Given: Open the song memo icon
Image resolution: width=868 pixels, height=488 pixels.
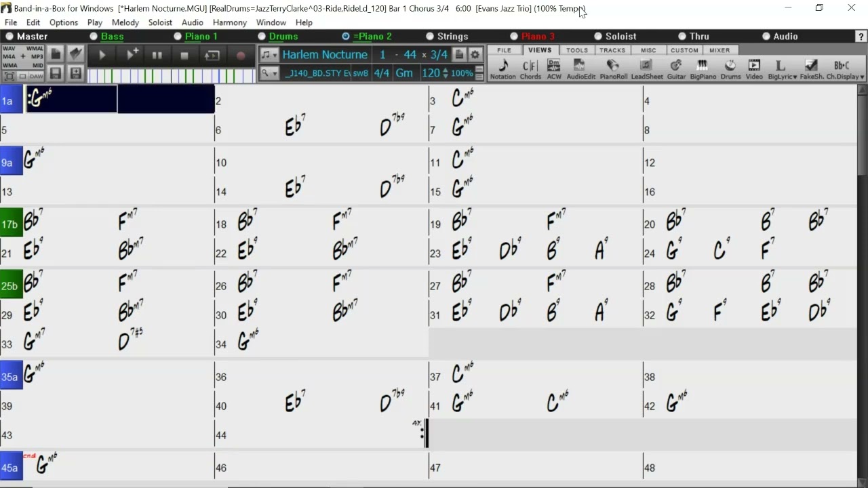Looking at the screenshot, I should click(459, 55).
